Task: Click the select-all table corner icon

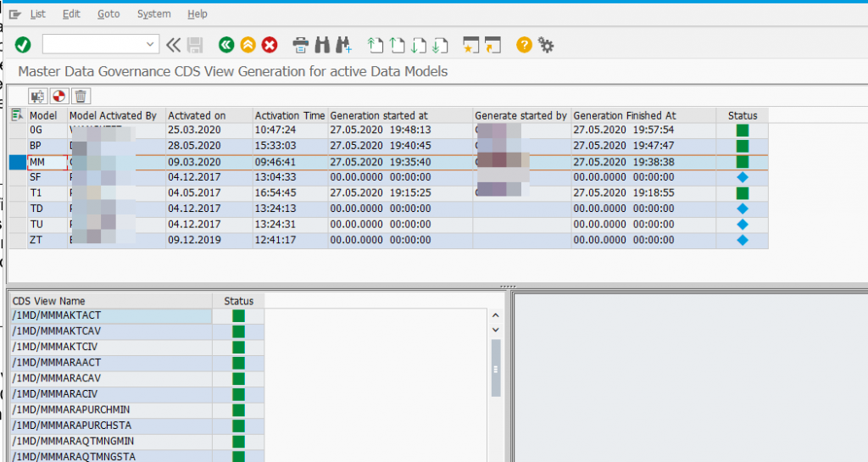Action: 17,115
